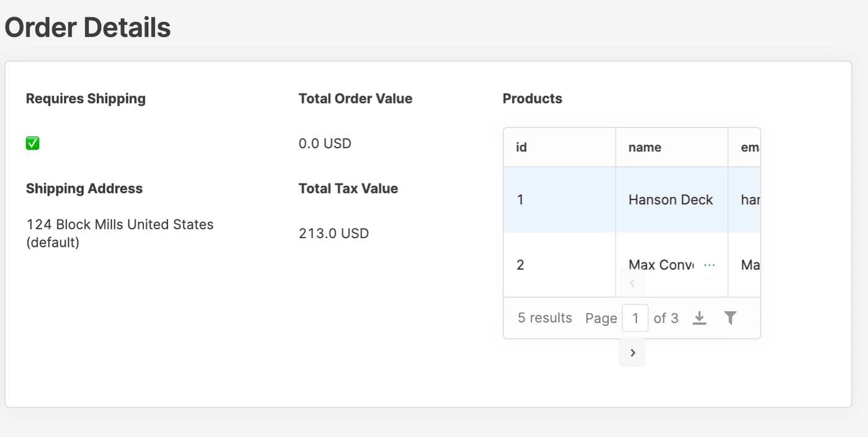Select the Max Conv name text

[661, 265]
